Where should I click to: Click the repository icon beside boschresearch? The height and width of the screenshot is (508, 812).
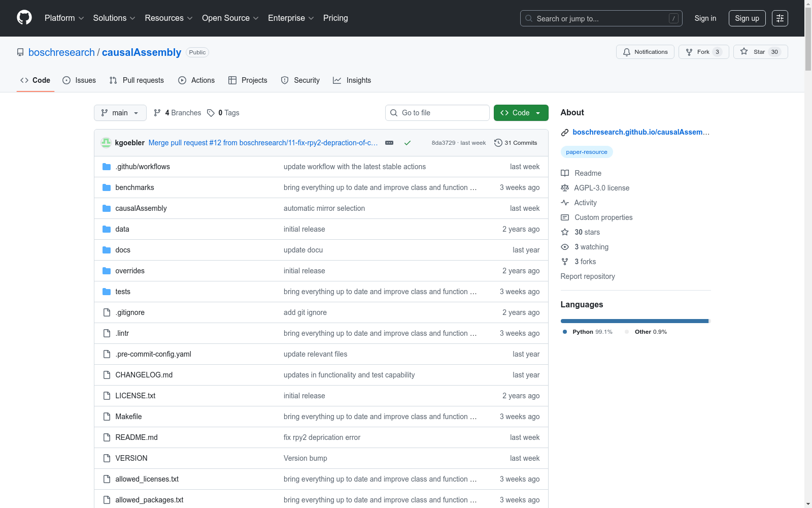tap(20, 52)
